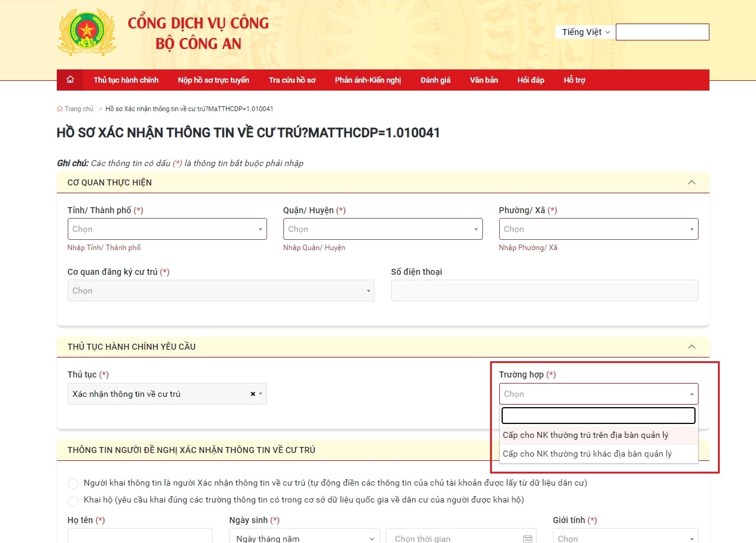This screenshot has height=543, width=756.
Task: Open the Tra cứu hồ sơ menu
Action: 292,80
